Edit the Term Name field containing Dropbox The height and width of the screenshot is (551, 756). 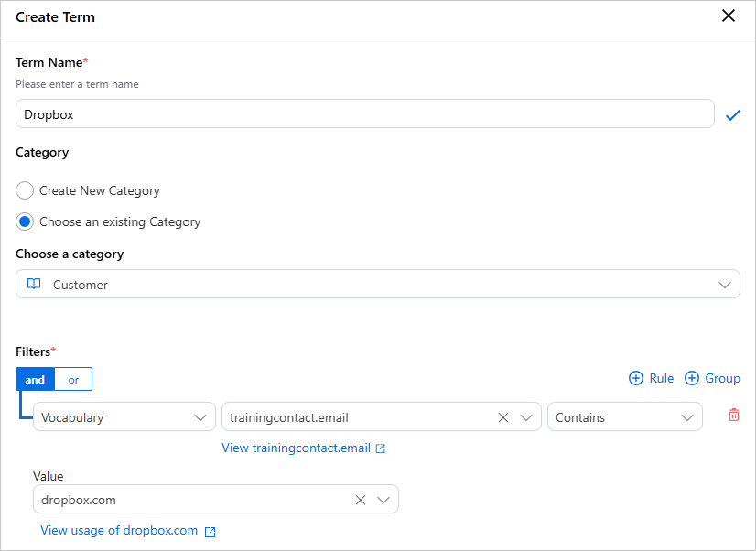point(364,113)
